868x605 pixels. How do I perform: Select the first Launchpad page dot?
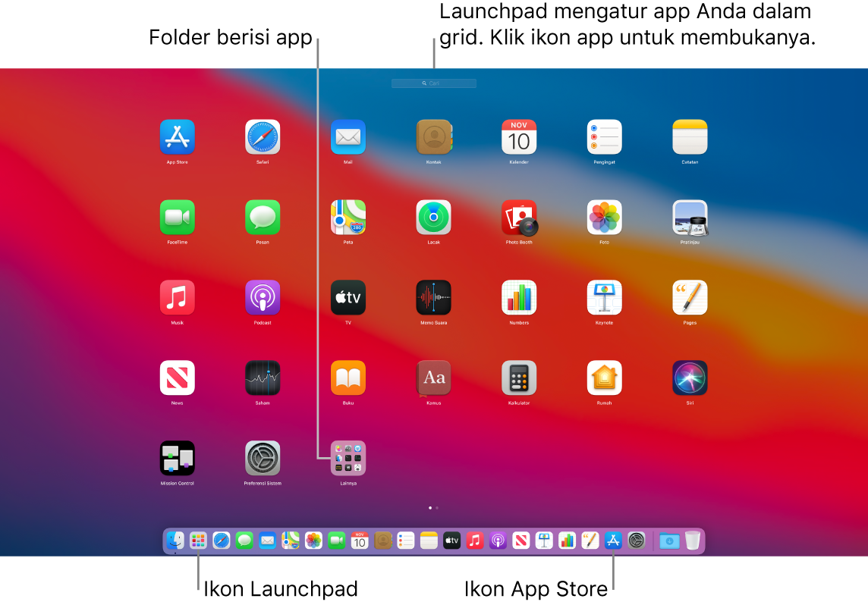coord(430,508)
